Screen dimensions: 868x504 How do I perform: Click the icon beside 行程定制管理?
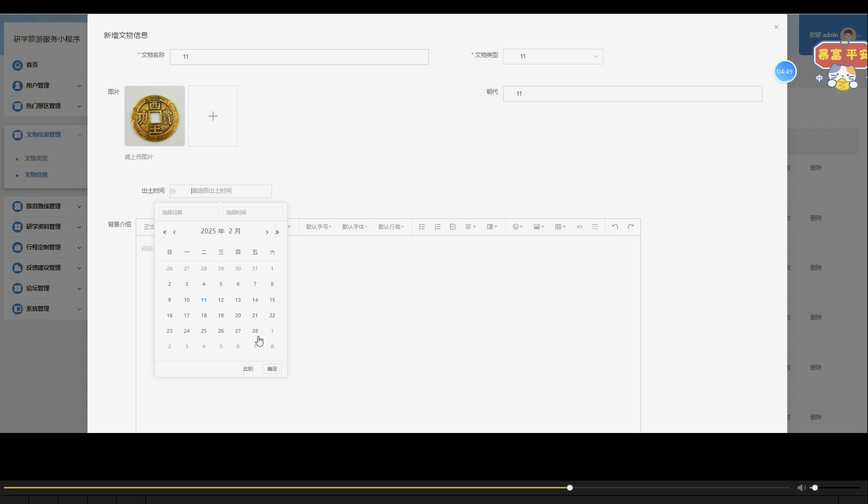click(x=17, y=247)
